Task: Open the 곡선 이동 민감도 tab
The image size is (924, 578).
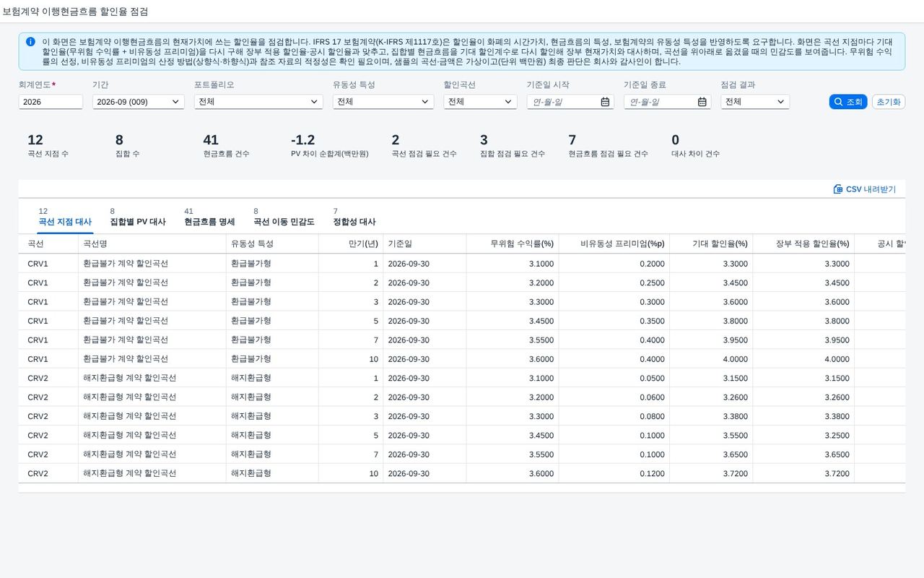Action: pos(284,217)
